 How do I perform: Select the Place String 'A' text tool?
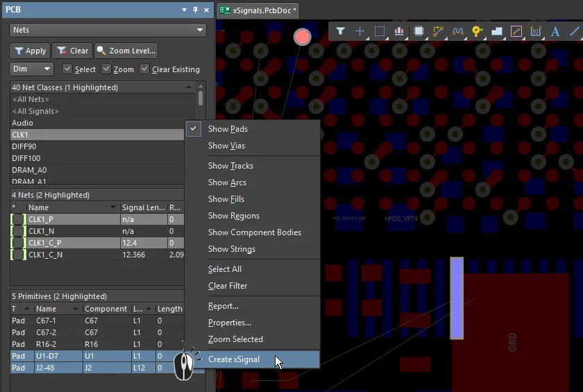(555, 31)
